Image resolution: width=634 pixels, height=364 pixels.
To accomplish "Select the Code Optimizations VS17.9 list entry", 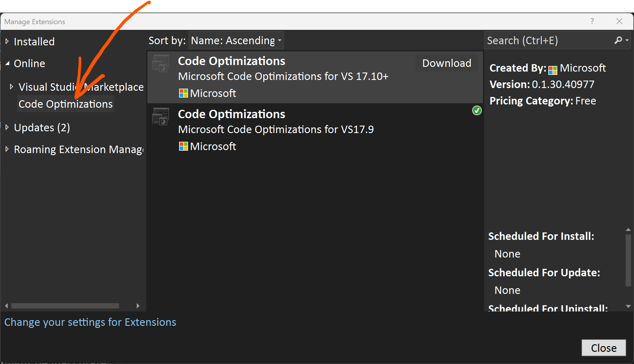I will pyautogui.click(x=315, y=130).
